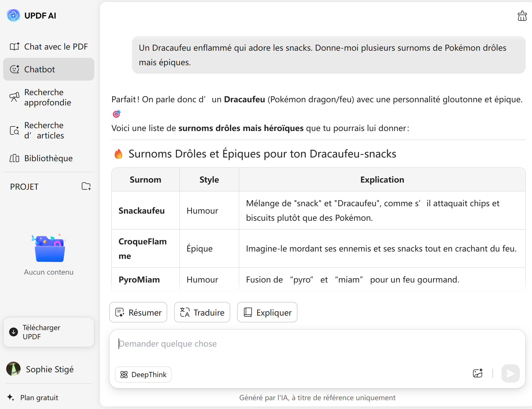Click the Expliquer button
Image resolution: width=532 pixels, height=409 pixels.
(267, 312)
